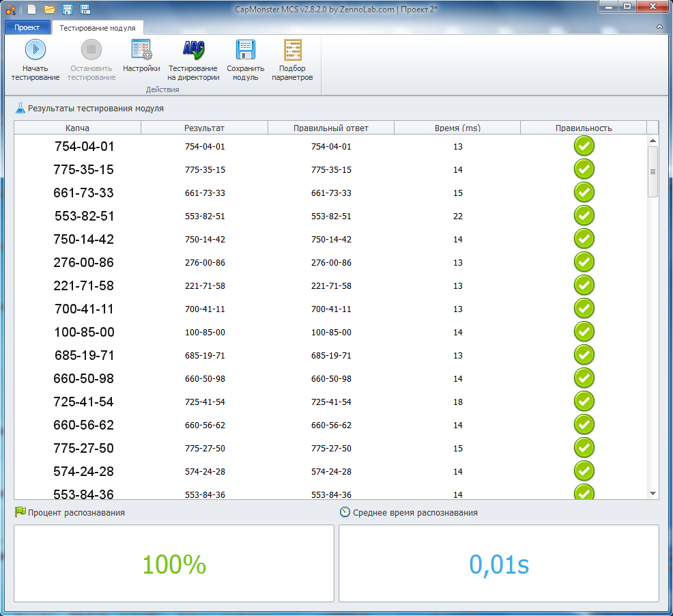Click the scroll down arrow of results list
Viewport: 673px width, 616px height.
point(653,492)
